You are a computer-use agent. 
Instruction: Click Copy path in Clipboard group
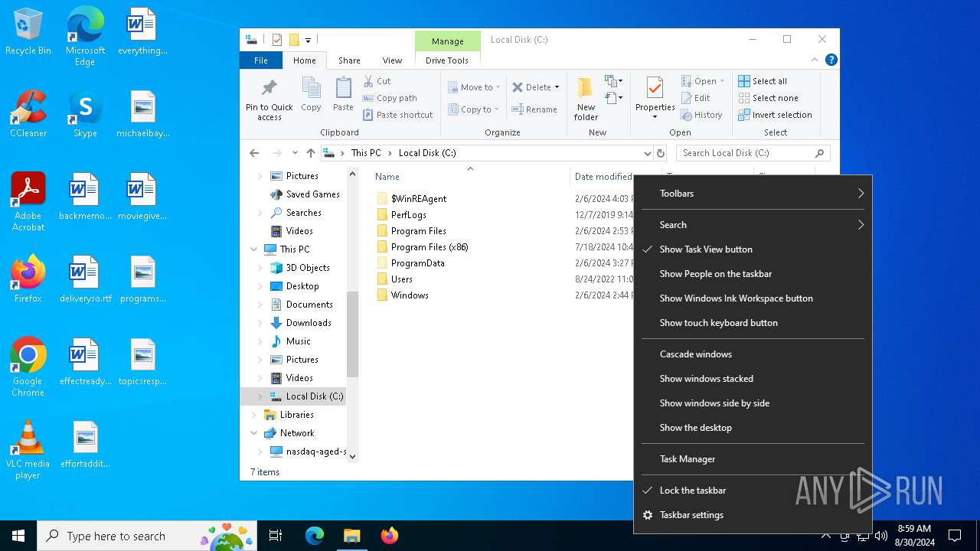(390, 98)
